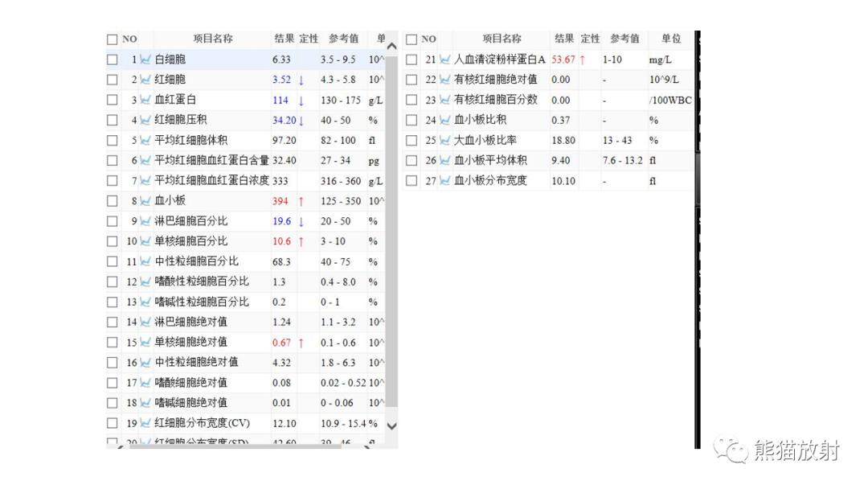
Task: Open trend chart icon for 红细胞分布宽度(CV) row
Action: (x=145, y=423)
